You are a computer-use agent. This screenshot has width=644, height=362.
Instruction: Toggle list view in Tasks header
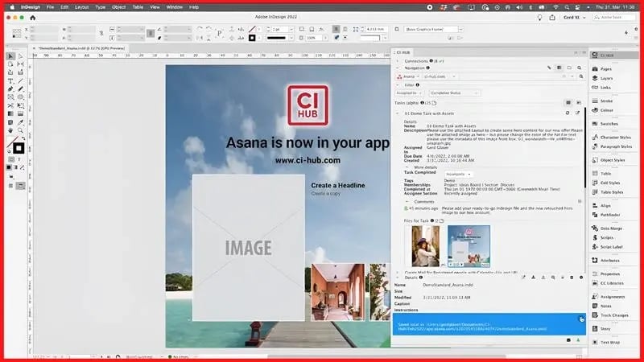point(579,103)
